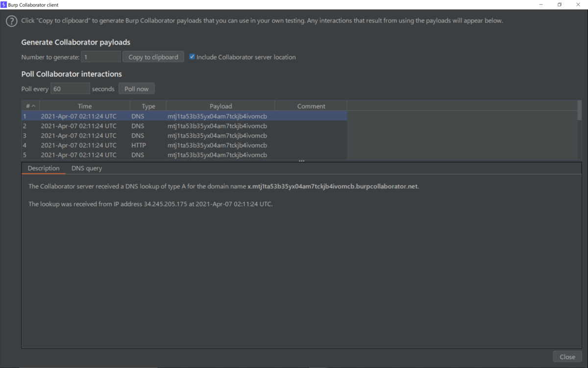Image resolution: width=588 pixels, height=368 pixels.
Task: Sort by the # column header
Action: tap(30, 106)
